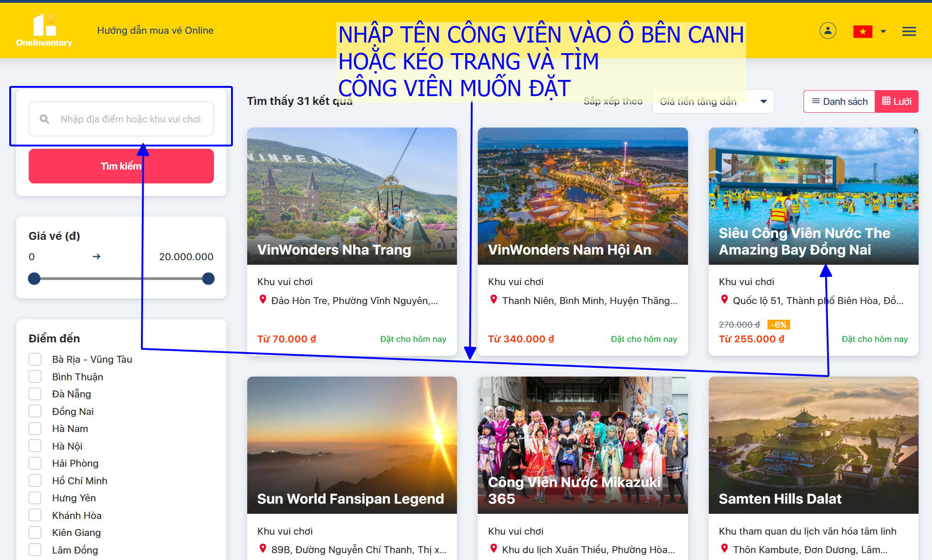This screenshot has height=560, width=932.
Task: Expand language selector dropdown arrow
Action: click(x=883, y=31)
